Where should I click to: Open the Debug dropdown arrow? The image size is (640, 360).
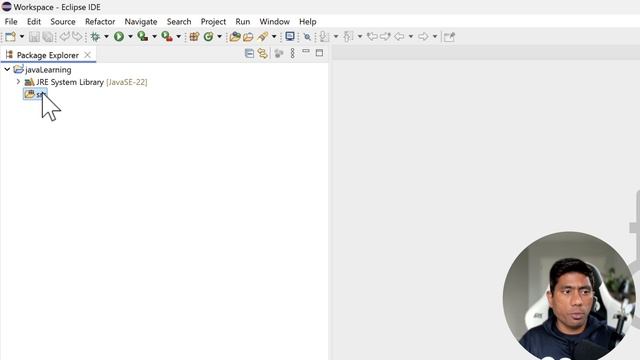106,37
